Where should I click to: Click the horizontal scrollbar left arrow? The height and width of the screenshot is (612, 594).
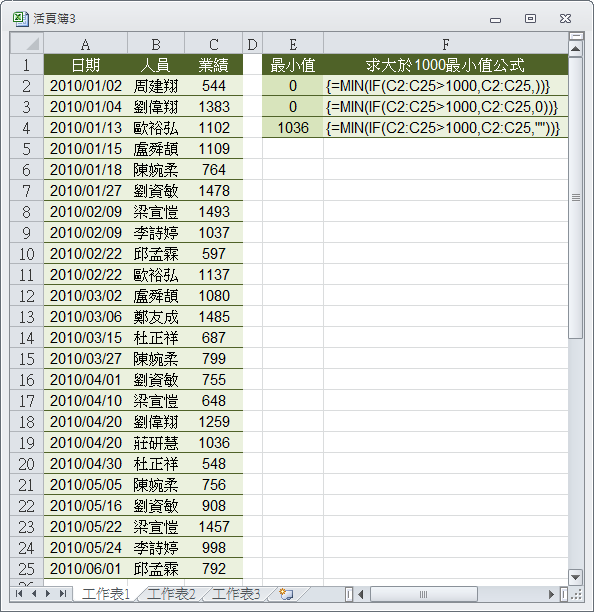coord(361,594)
